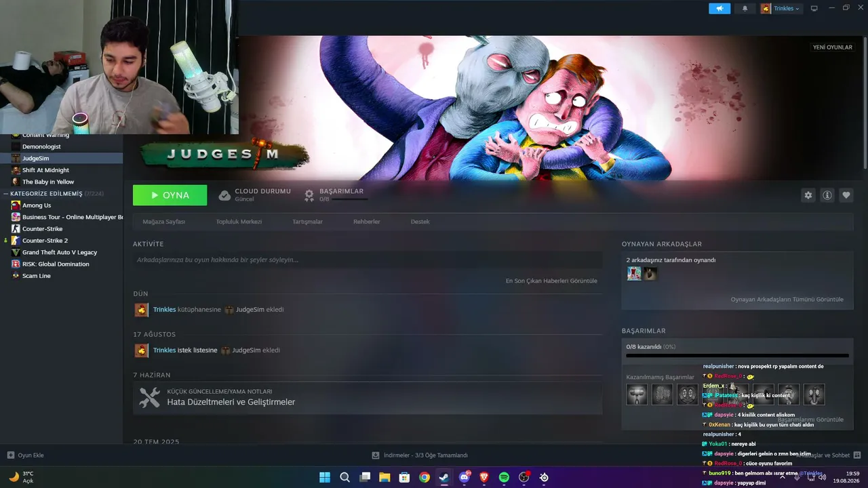Screen dimensions: 868x488
Task: Open Discord from the taskbar
Action: point(465,477)
